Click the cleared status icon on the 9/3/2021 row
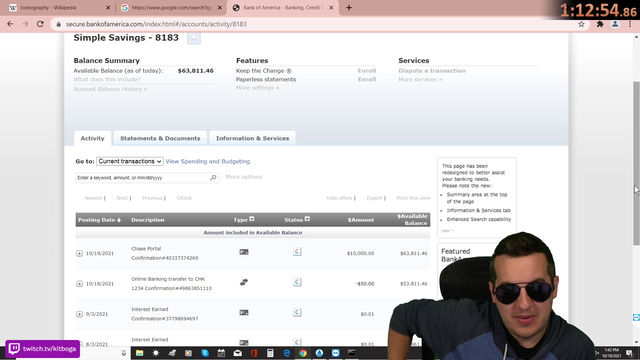This screenshot has height=360, width=640. point(297,313)
